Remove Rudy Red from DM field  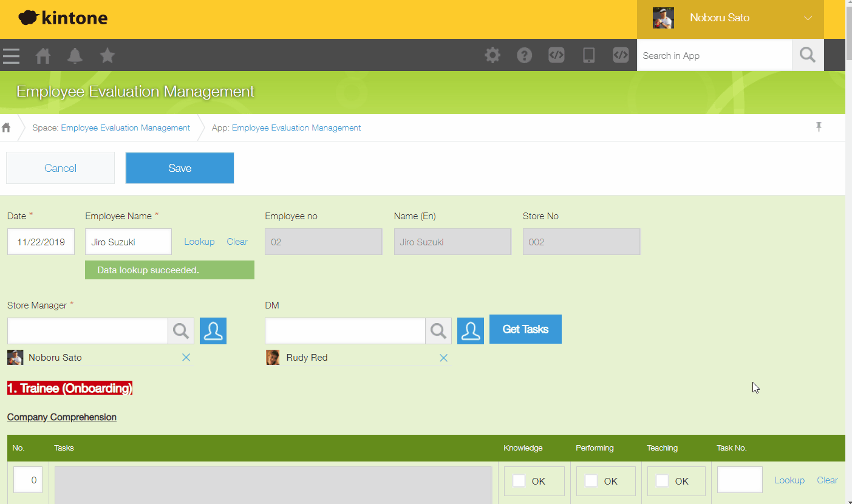point(443,358)
